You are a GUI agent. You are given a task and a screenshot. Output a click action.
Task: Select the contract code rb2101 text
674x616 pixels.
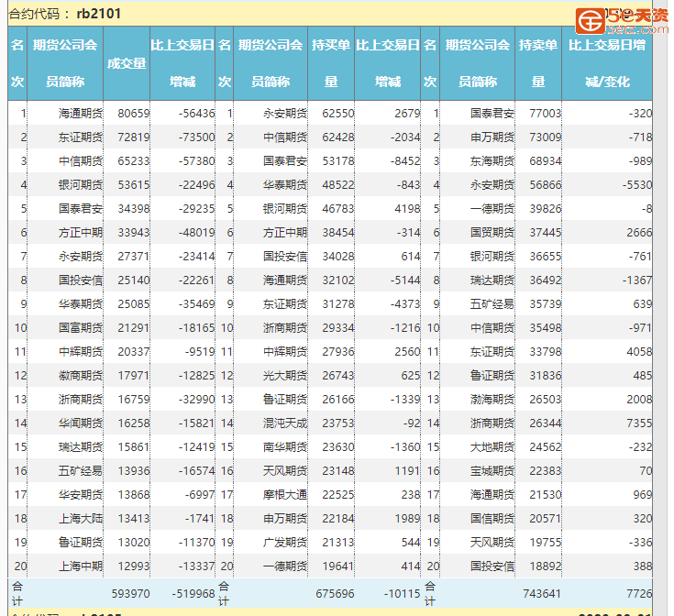point(98,14)
